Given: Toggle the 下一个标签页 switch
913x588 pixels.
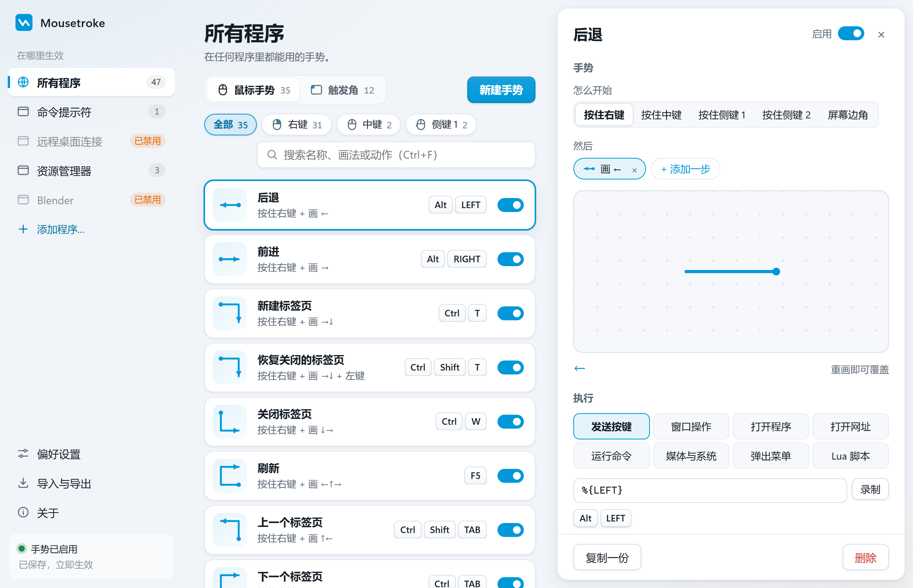Looking at the screenshot, I should click(511, 583).
